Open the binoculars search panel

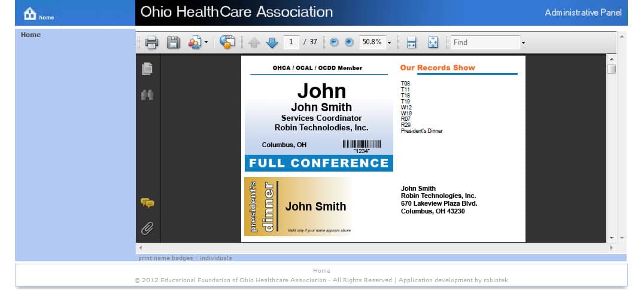tap(147, 94)
